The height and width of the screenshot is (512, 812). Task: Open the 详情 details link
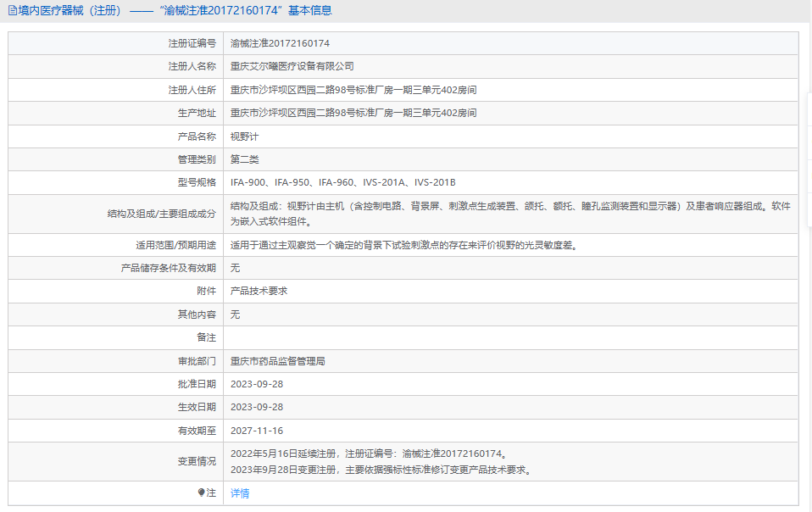tap(240, 493)
